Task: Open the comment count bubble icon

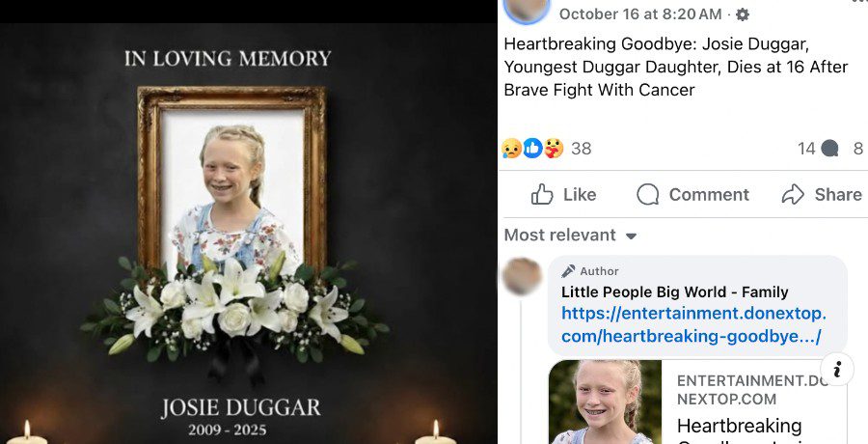Action: 829,148
